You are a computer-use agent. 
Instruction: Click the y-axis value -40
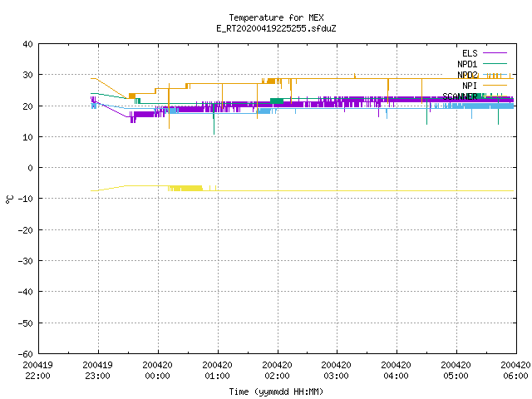pyautogui.click(x=26, y=292)
